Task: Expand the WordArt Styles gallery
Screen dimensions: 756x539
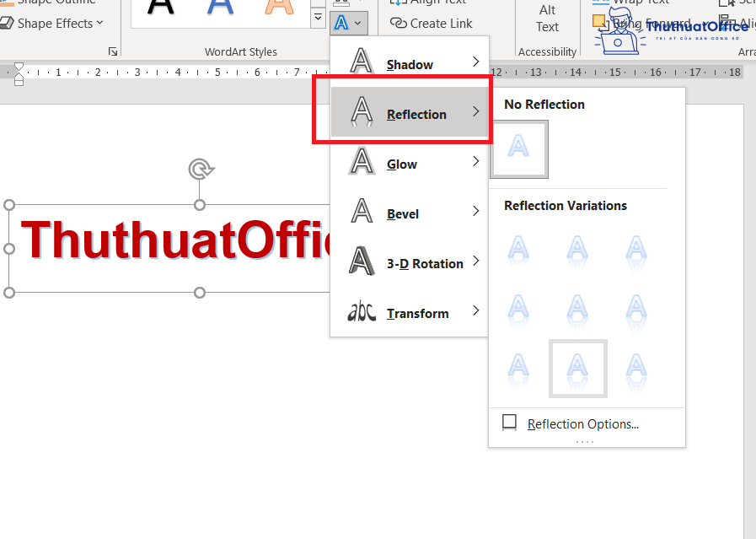Action: click(x=318, y=19)
